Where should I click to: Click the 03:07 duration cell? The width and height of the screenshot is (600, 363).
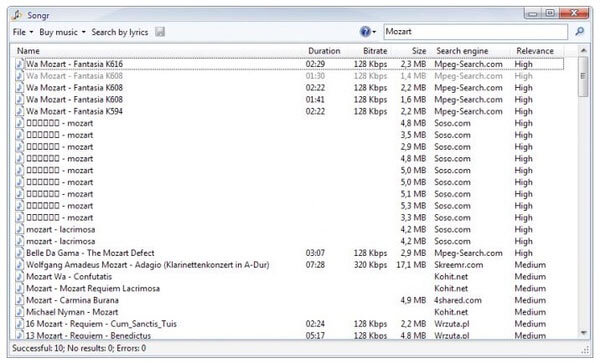315,253
